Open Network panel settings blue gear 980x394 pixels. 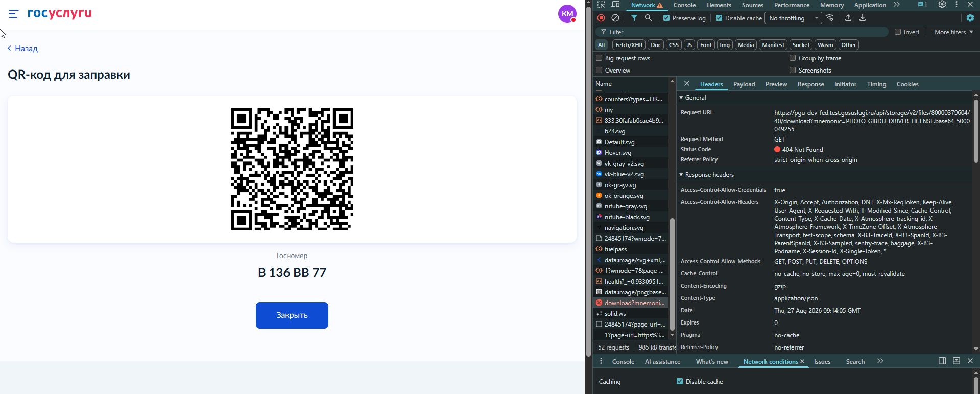pos(970,18)
